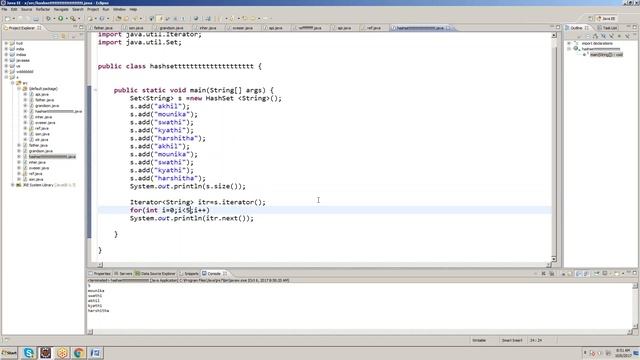The width and height of the screenshot is (640, 360).
Task: Click the Start button on the taskbar
Action: [x=9, y=353]
